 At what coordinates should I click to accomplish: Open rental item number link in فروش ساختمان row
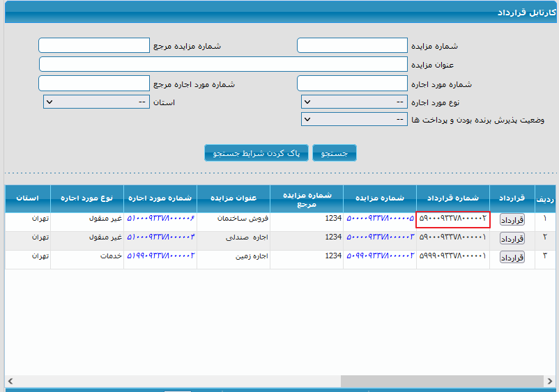click(161, 218)
